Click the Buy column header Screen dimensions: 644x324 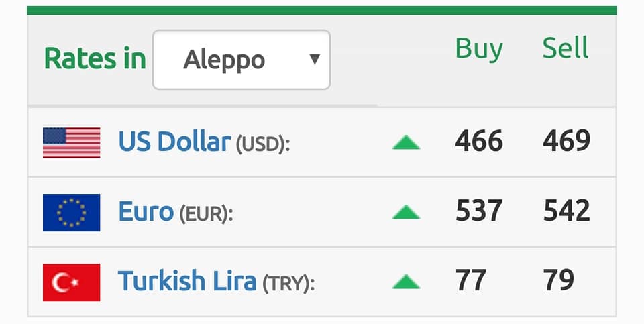click(479, 49)
